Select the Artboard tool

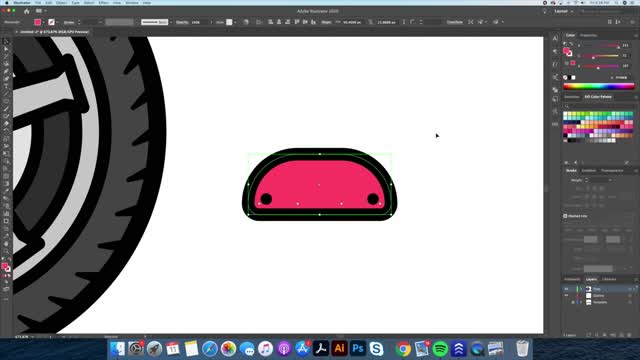pyautogui.click(x=6, y=221)
